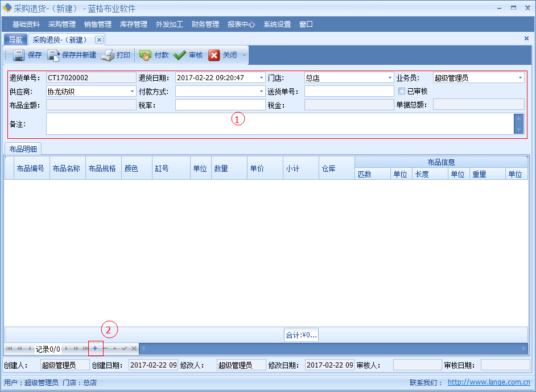Click the 打印 printer icon
Screen dimensions: 536x392
click(108, 55)
